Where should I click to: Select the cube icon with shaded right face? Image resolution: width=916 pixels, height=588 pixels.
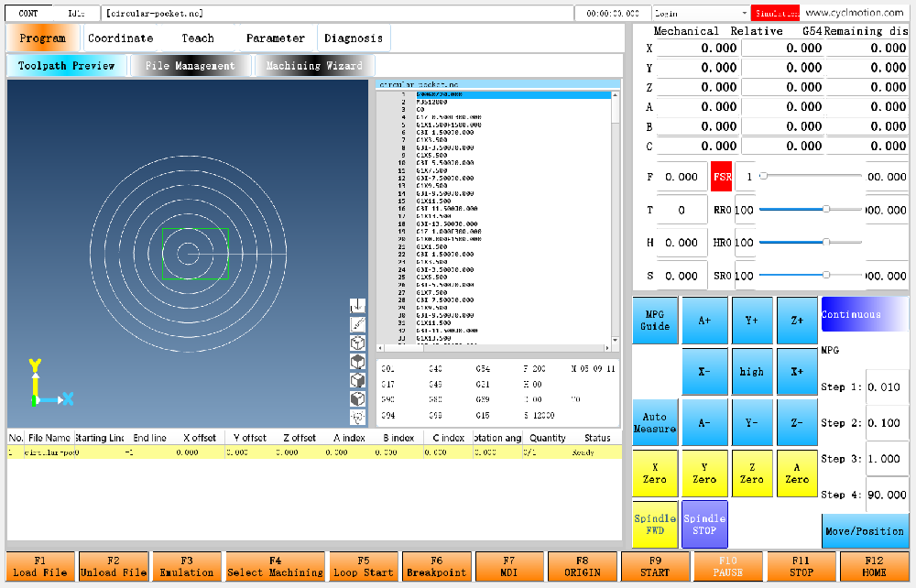pos(357,380)
